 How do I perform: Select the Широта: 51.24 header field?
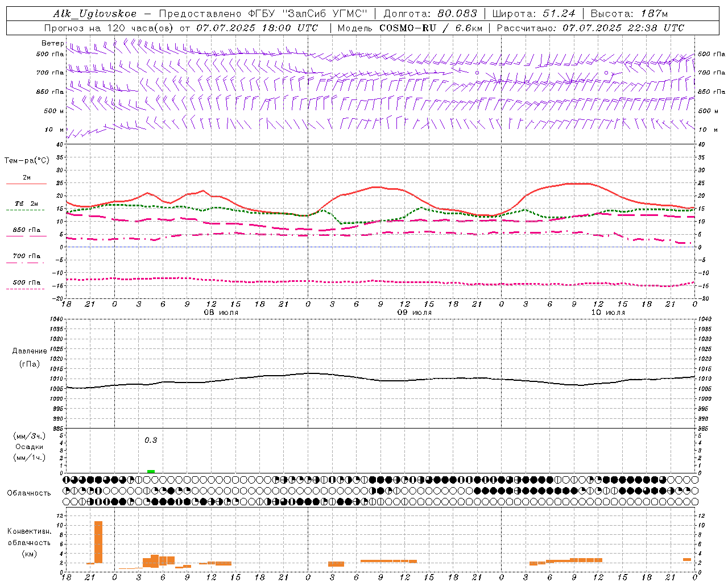pos(533,14)
